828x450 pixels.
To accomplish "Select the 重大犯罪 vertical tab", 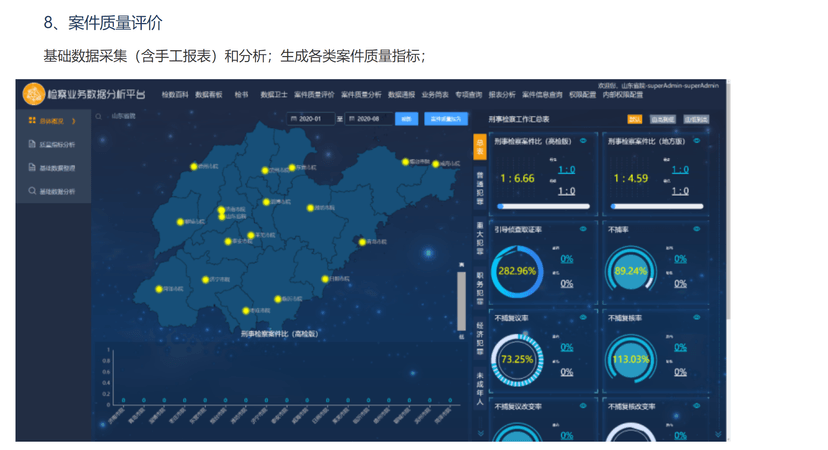I will (480, 238).
